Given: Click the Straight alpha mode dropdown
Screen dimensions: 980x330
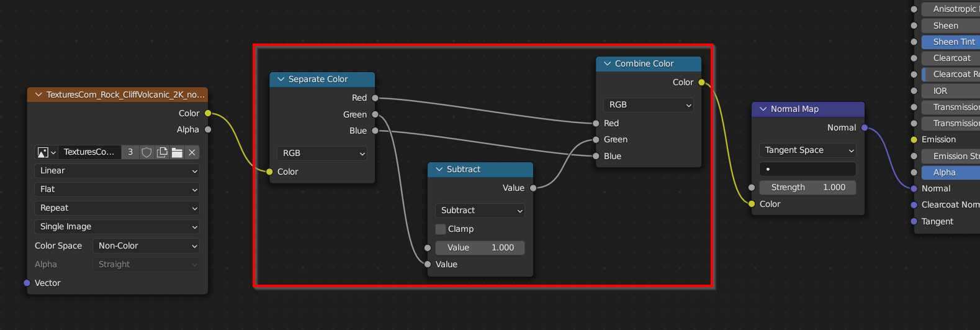Looking at the screenshot, I should pyautogui.click(x=146, y=265).
